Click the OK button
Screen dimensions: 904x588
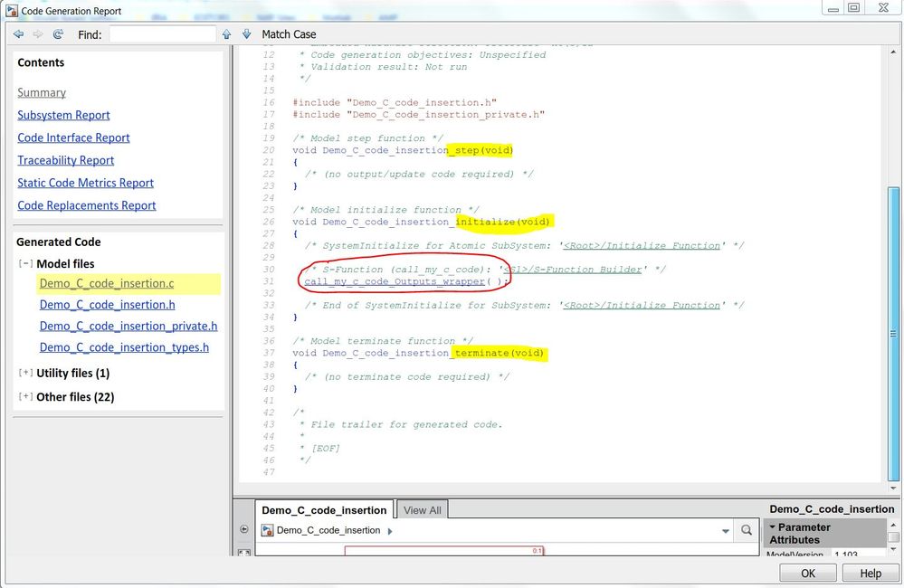pos(808,573)
